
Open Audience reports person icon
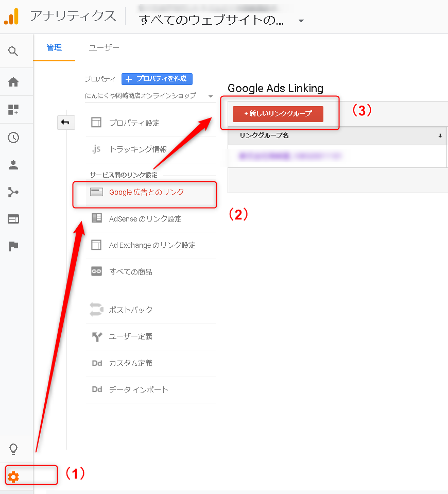click(x=13, y=165)
